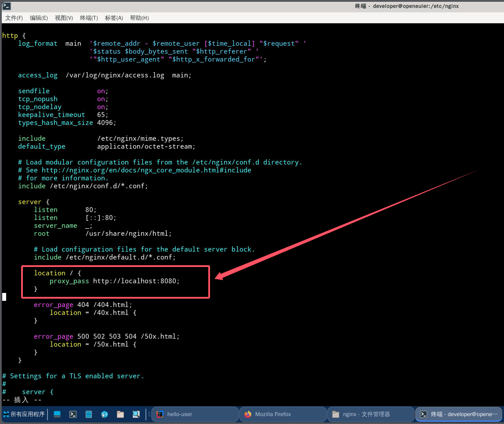Open the application finder magnifier icon
The height and width of the screenshot is (424, 504).
tap(136, 414)
